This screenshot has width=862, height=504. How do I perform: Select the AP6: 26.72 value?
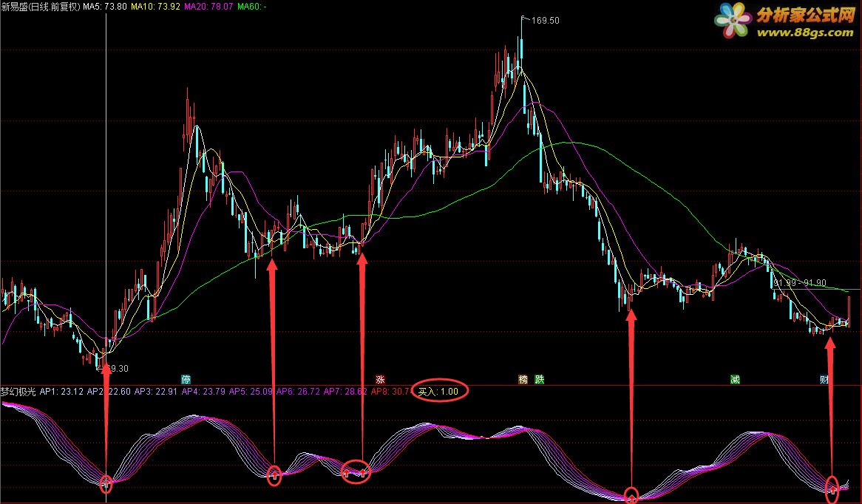298,392
